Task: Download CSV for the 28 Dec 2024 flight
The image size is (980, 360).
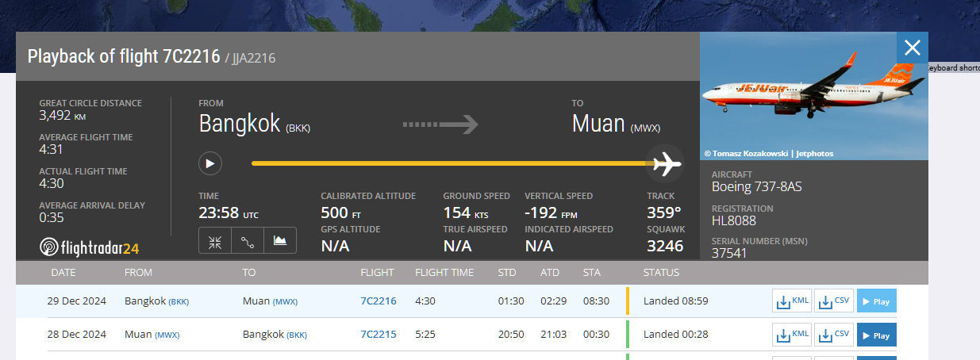Action: click(x=834, y=335)
